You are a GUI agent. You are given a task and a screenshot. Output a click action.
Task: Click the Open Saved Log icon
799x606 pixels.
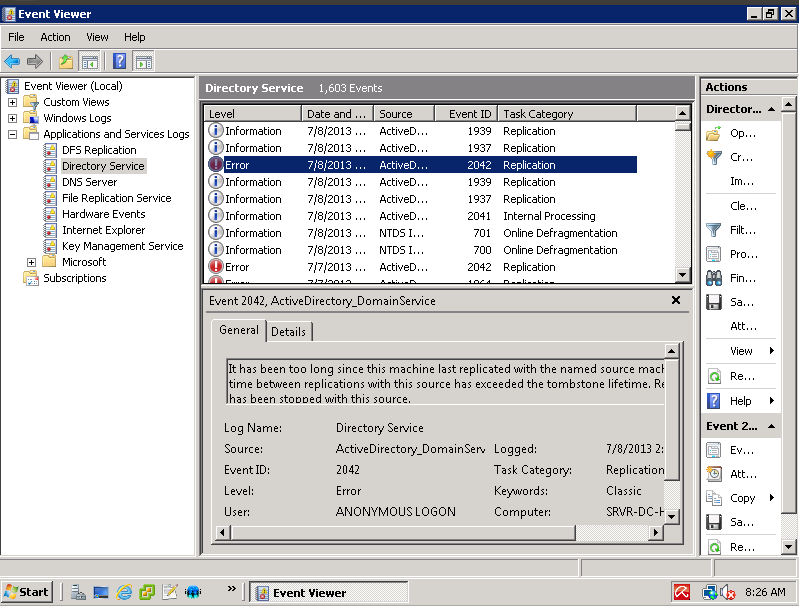click(x=714, y=134)
